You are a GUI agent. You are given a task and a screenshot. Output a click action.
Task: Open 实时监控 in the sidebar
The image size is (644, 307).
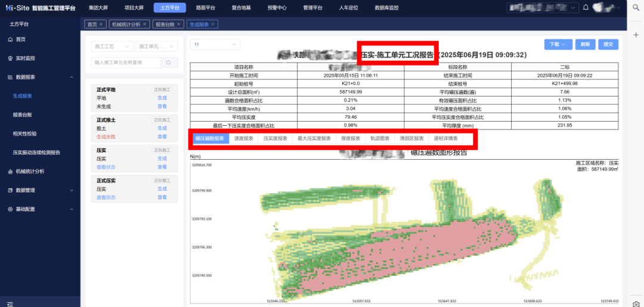coord(25,58)
